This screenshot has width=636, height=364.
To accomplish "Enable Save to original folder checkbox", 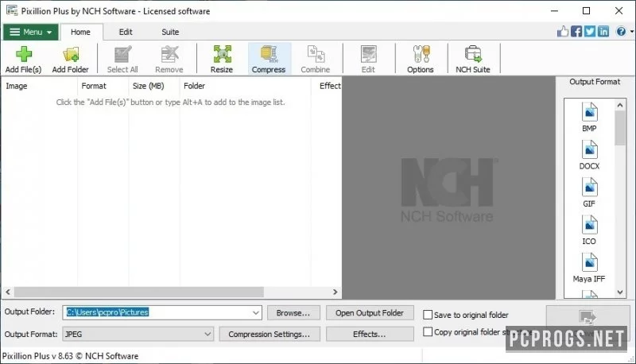I will [x=428, y=315].
